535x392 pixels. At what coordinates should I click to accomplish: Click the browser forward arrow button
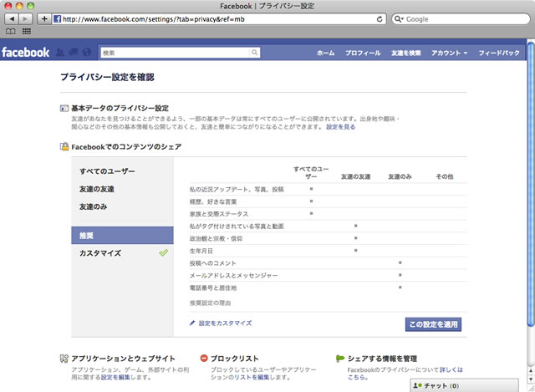coord(26,19)
